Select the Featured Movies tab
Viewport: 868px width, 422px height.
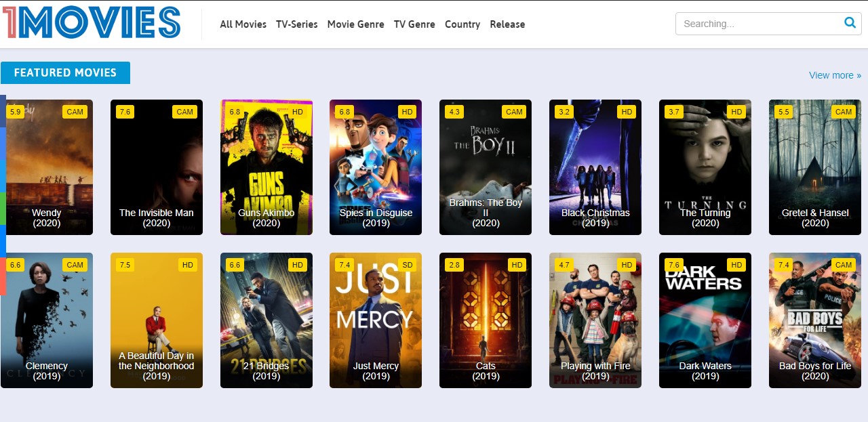point(65,72)
